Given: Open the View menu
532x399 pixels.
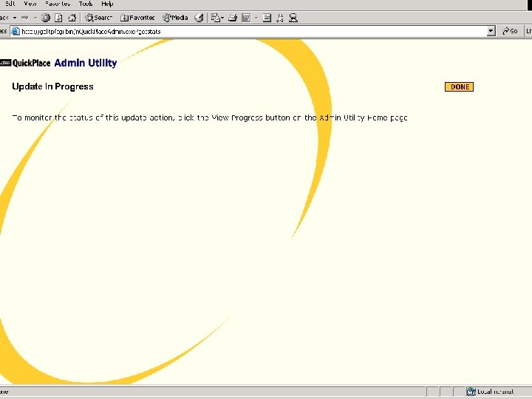Looking at the screenshot, I should pyautogui.click(x=30, y=4).
